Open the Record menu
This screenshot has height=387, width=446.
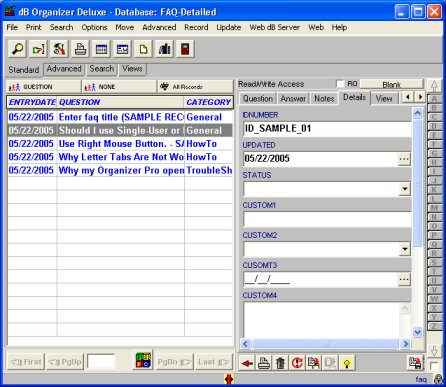click(x=196, y=27)
